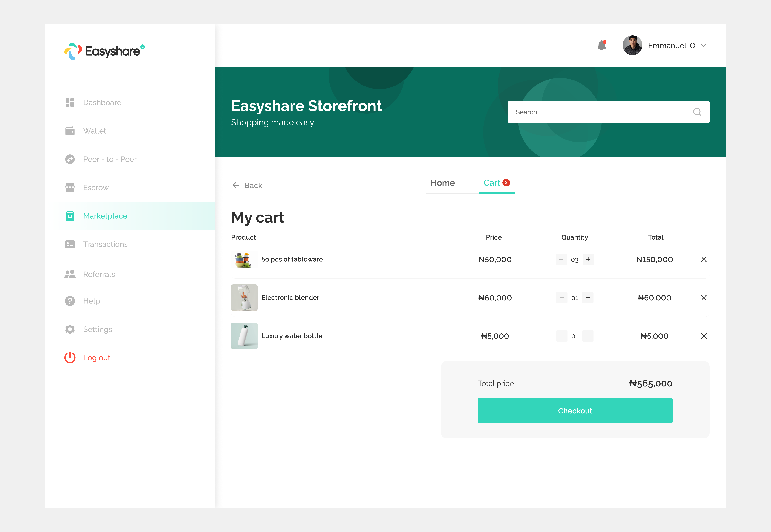The image size is (771, 532).
Task: Increase quantity of 5o pcs of tableware
Action: pyautogui.click(x=588, y=259)
